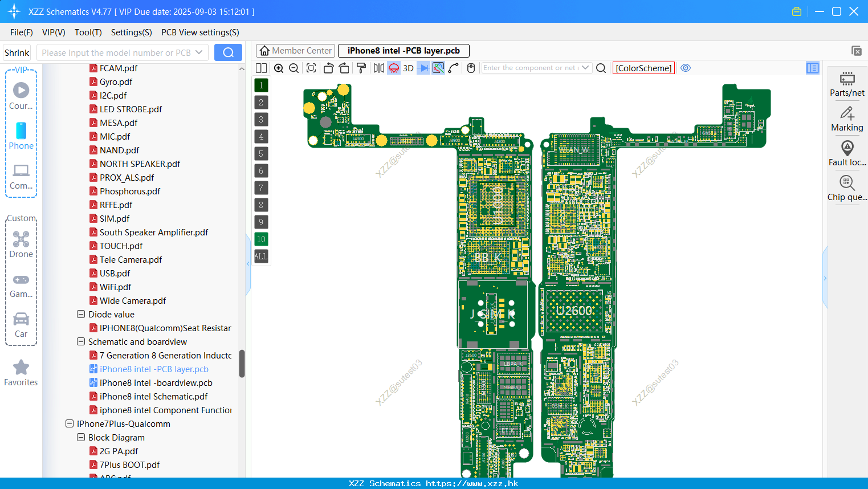Open Favorites
Image resolution: width=868 pixels, height=489 pixels.
pyautogui.click(x=21, y=373)
